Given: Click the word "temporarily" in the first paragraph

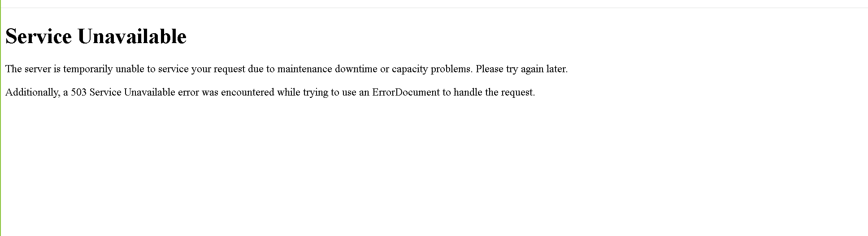Looking at the screenshot, I should (x=88, y=69).
